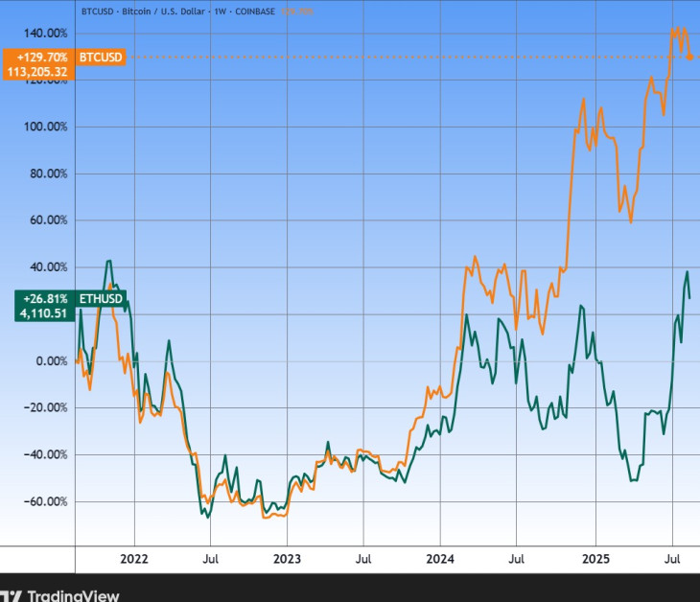Click the 100.00% axis label
700x602 pixels.
tap(45, 127)
